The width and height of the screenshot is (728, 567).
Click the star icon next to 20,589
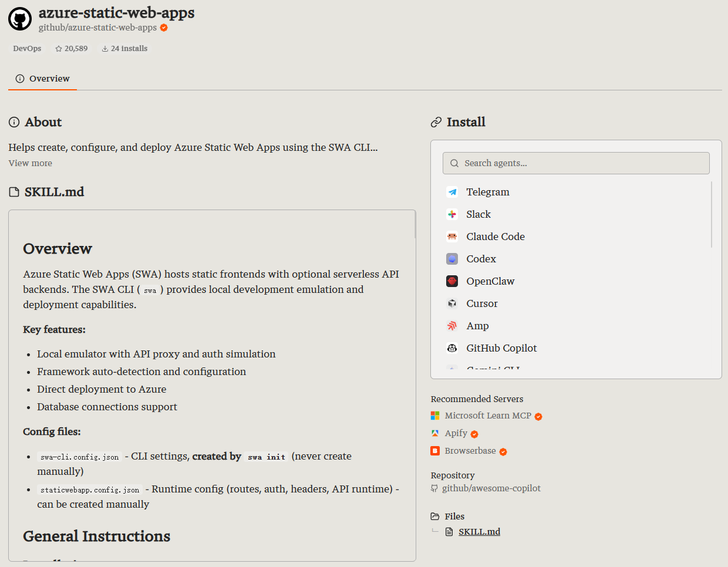(x=59, y=49)
